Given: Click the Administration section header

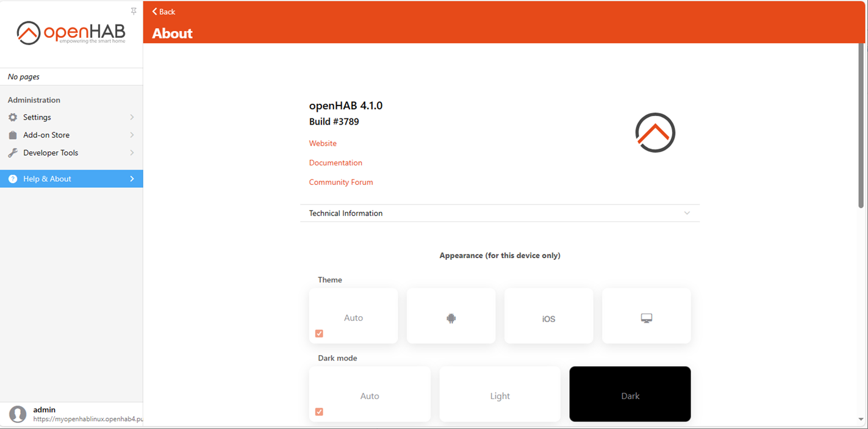Looking at the screenshot, I should [x=34, y=100].
